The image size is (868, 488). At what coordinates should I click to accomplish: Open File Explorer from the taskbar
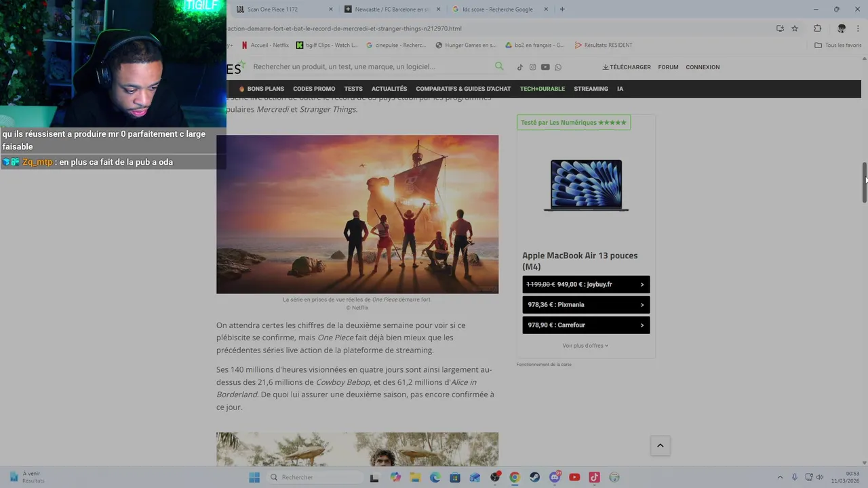[x=415, y=477]
